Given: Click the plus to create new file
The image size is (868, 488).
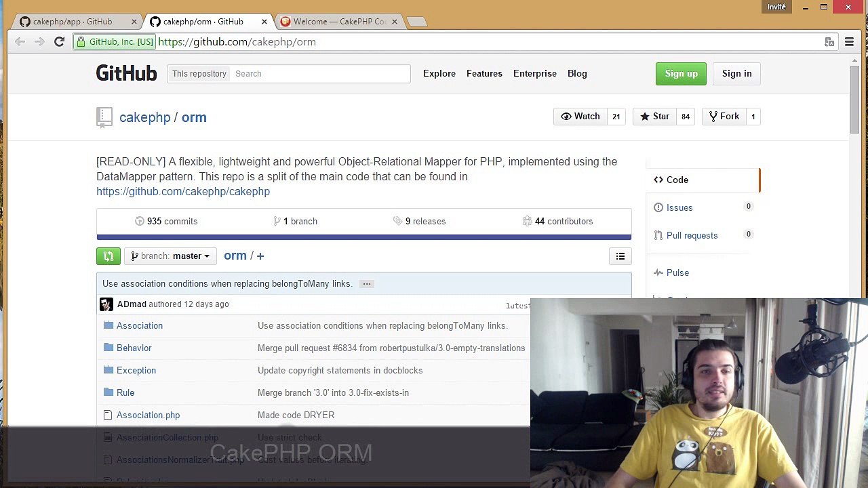Looking at the screenshot, I should click(260, 256).
